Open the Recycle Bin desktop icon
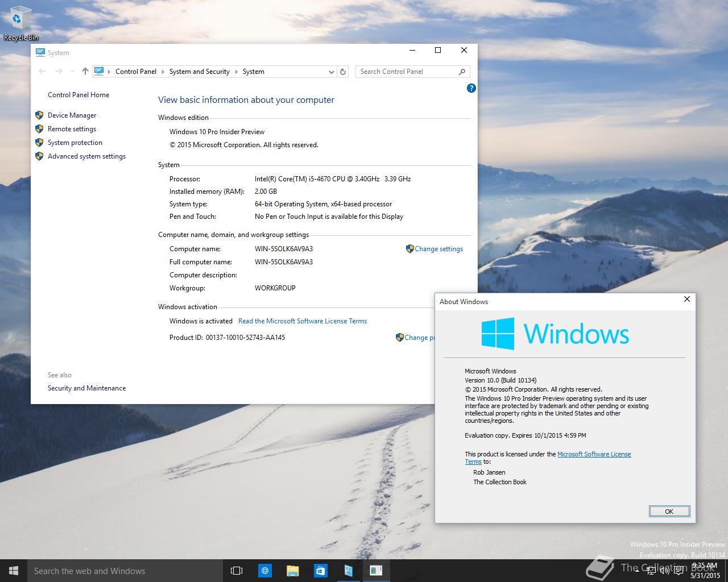Image resolution: width=728 pixels, height=582 pixels. point(20,24)
